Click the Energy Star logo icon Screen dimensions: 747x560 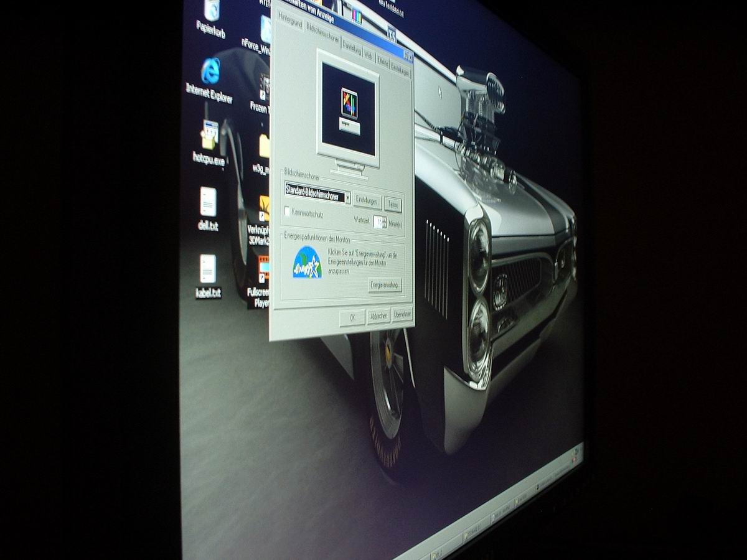(x=307, y=263)
